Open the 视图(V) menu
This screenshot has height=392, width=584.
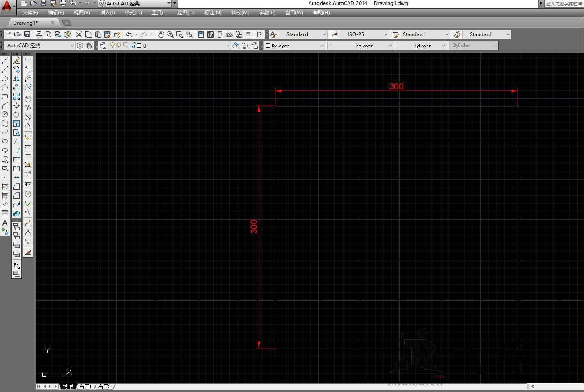(82, 13)
